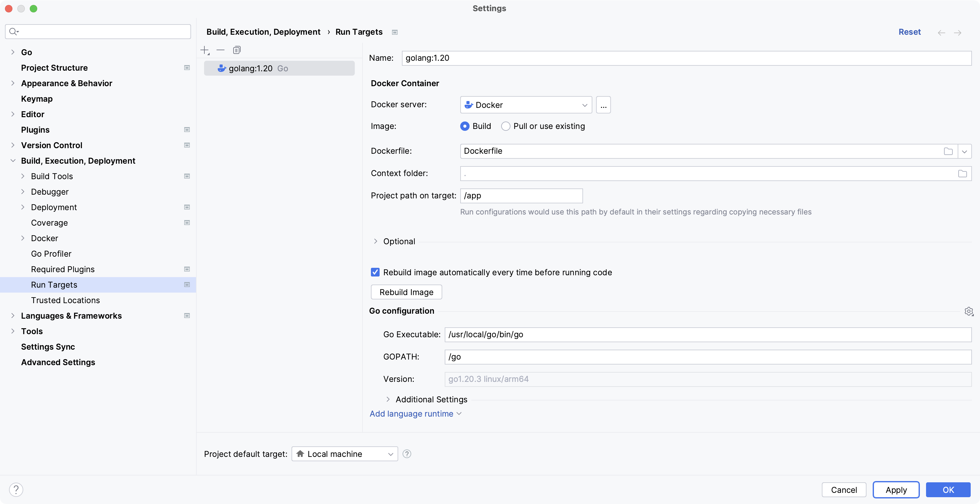The width and height of the screenshot is (980, 504).
Task: Toggle 'Rebuild image automatically every time' checkbox
Action: (375, 272)
